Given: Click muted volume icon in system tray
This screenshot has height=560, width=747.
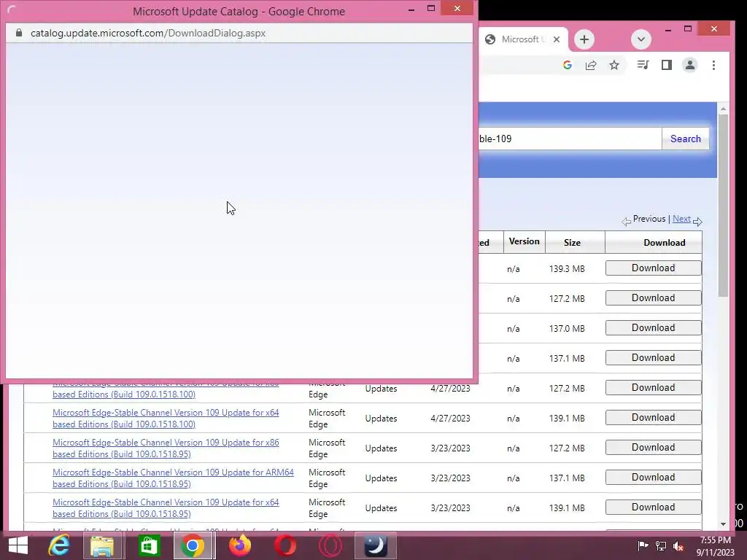Looking at the screenshot, I should point(678,546).
